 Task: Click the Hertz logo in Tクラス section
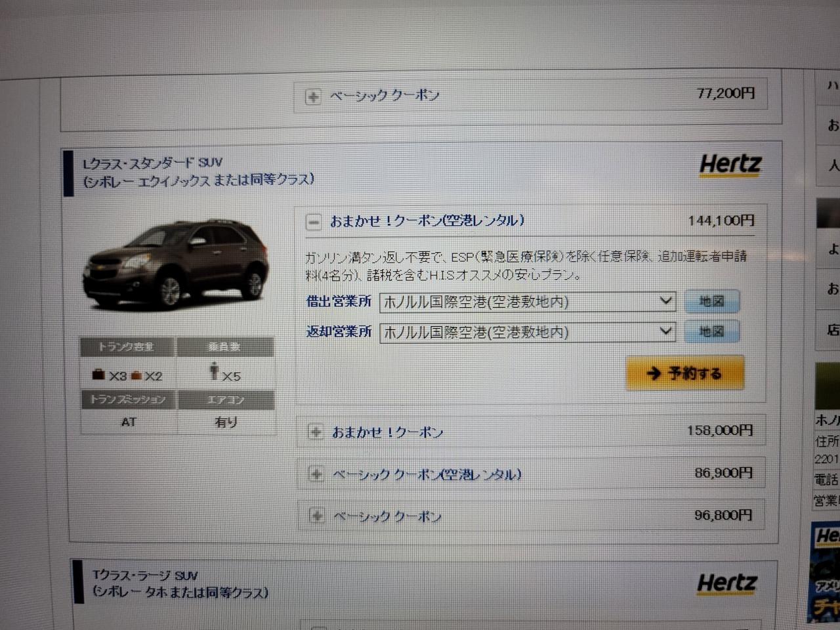coord(727,583)
